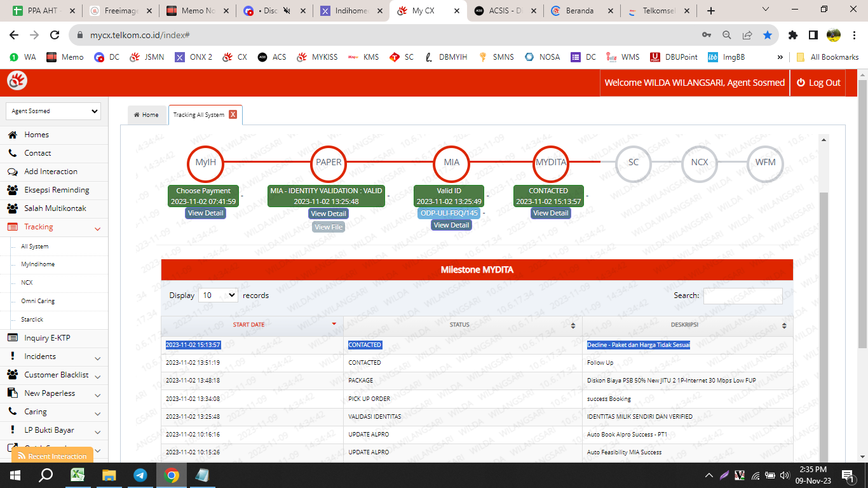
Task: Switch to the Home tab
Action: pyautogui.click(x=146, y=115)
